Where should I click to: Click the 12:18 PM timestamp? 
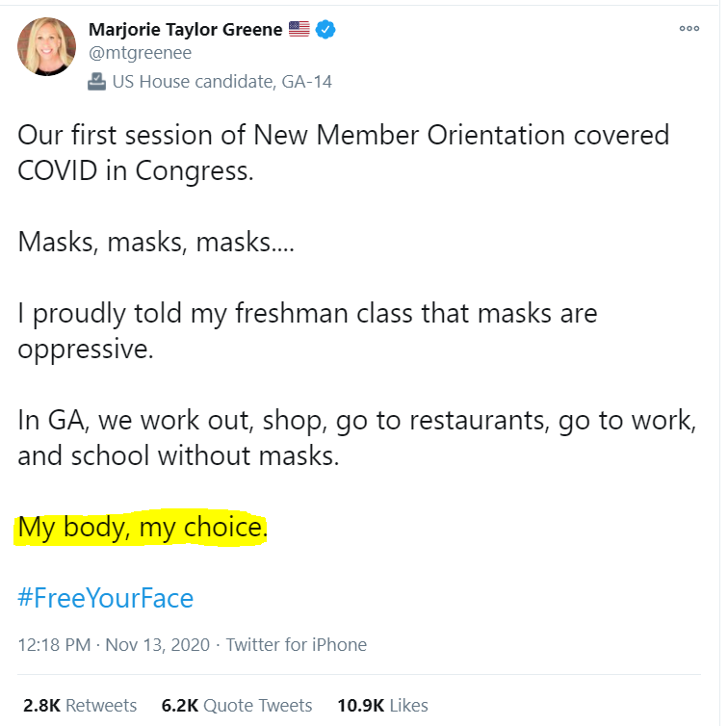[x=54, y=645]
